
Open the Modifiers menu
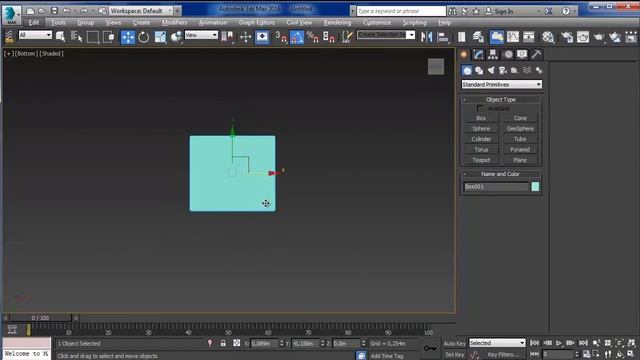[x=174, y=22]
